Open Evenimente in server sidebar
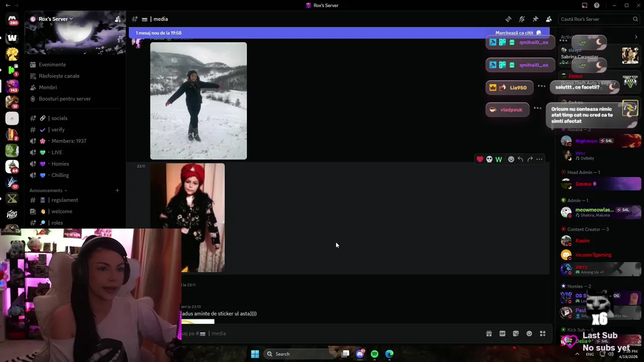The height and width of the screenshot is (362, 644). coord(75,64)
